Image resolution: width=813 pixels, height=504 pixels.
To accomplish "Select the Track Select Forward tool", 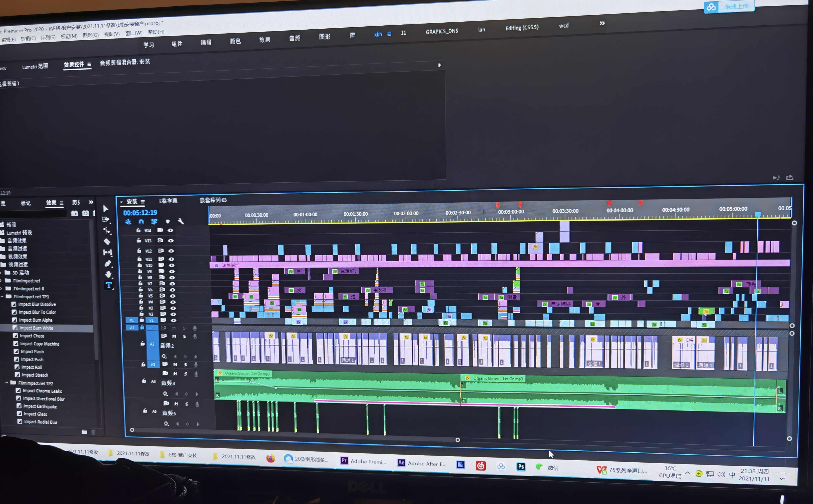I will [106, 219].
